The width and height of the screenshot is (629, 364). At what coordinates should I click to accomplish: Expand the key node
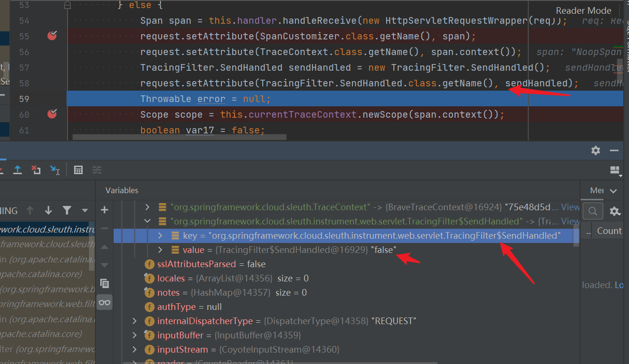coord(160,235)
